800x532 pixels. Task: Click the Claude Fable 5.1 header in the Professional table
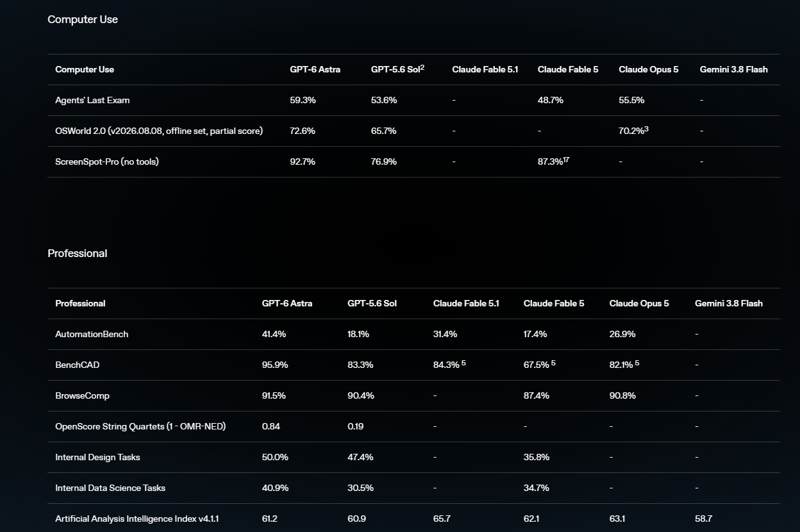(466, 303)
